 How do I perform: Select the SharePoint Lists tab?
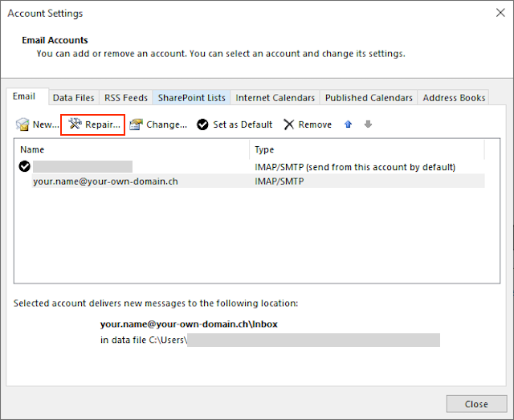click(x=191, y=98)
